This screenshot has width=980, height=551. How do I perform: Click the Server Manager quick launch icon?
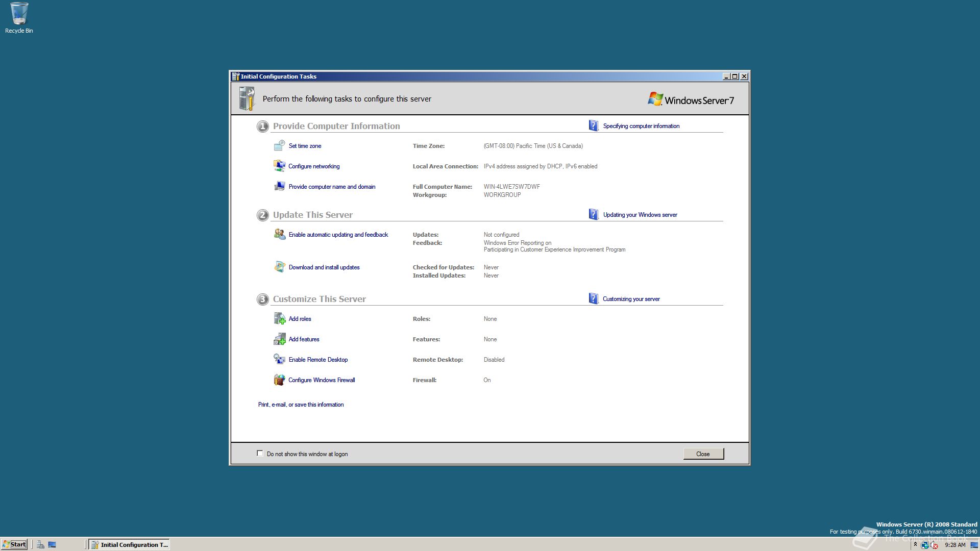(40, 545)
